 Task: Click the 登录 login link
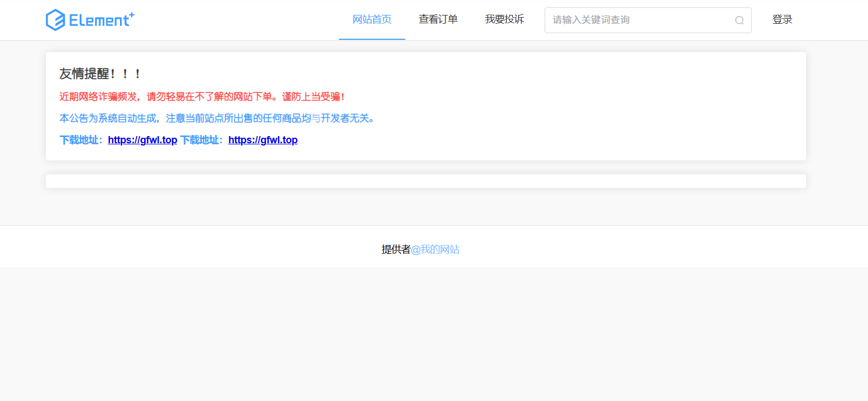tap(782, 20)
